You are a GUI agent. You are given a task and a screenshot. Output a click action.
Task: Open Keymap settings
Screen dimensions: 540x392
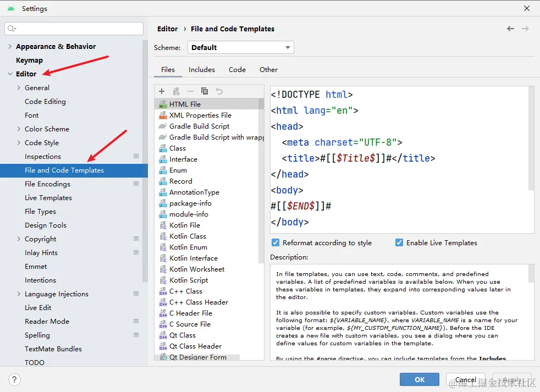[29, 60]
